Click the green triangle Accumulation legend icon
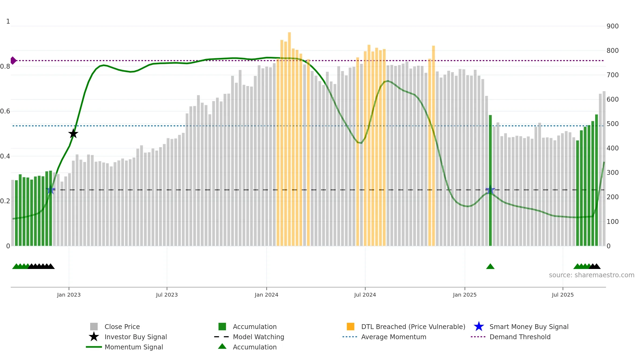Image resolution: width=644 pixels, height=362 pixels. click(x=222, y=346)
